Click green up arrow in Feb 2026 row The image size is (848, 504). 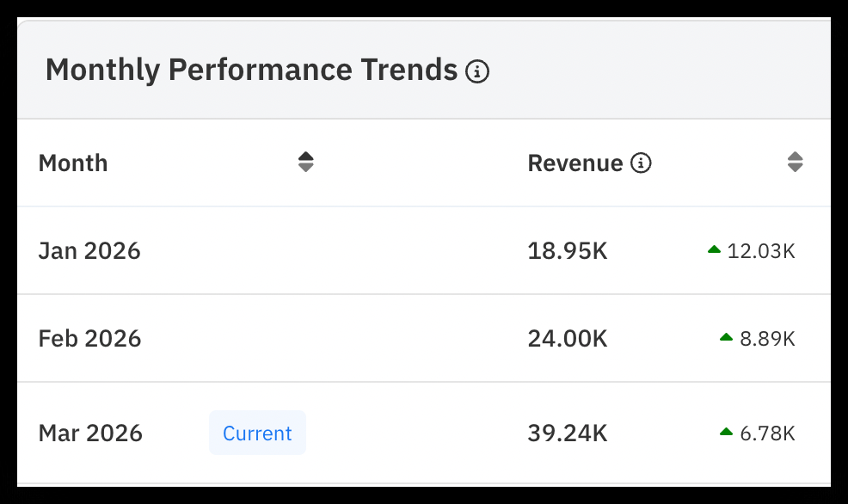pyautogui.click(x=726, y=338)
